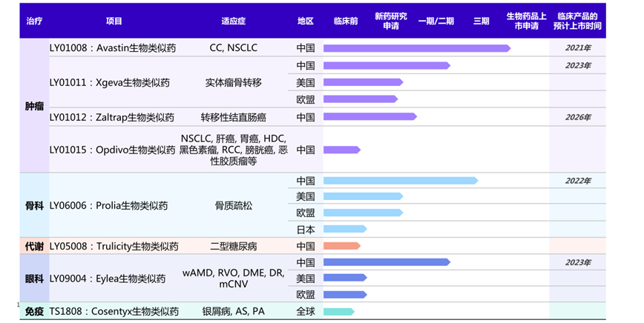Image resolution: width=644 pixels, height=323 pixels.
Task: Select the 生物药品上市申请 header
Action: click(x=527, y=21)
